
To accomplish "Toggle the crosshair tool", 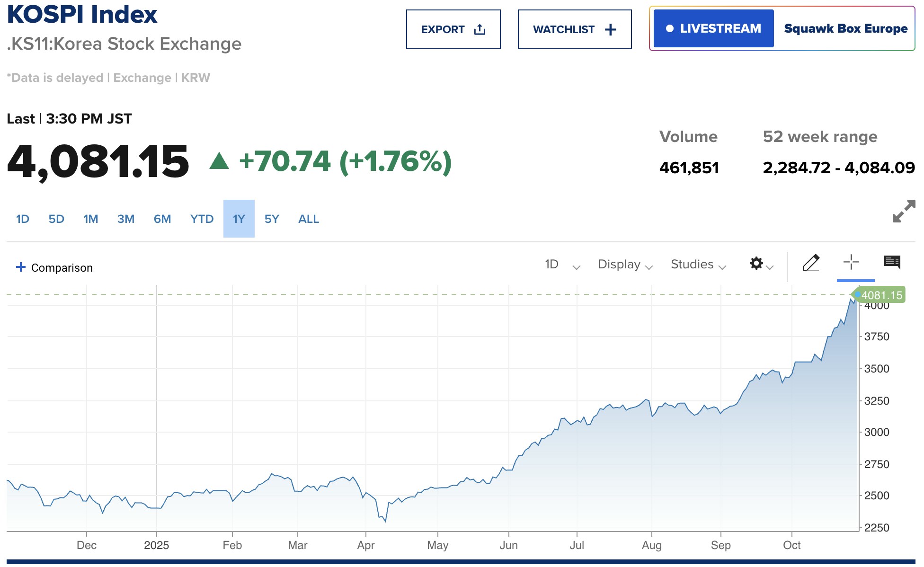I will [x=851, y=262].
